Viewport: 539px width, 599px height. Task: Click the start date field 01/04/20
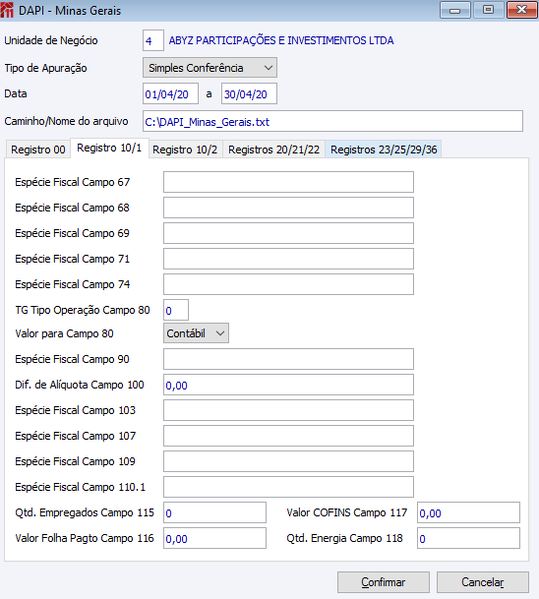(x=171, y=94)
